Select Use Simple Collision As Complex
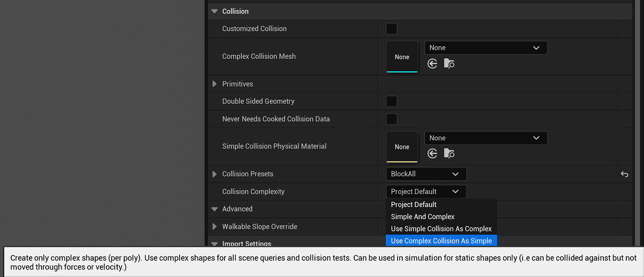 pyautogui.click(x=441, y=229)
